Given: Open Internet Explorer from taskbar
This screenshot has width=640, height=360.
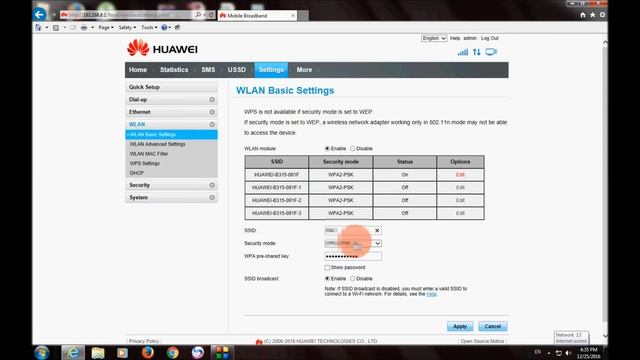Looking at the screenshot, I should coord(73,352).
